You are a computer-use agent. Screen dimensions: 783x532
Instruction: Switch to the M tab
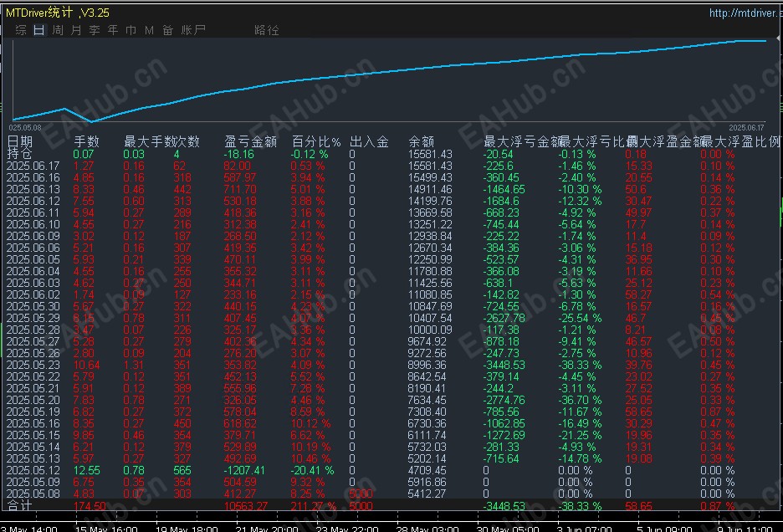[x=149, y=30]
